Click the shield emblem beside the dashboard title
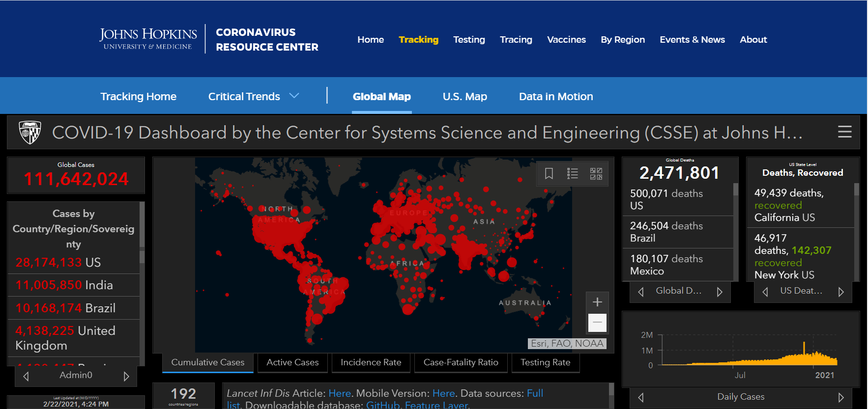Viewport: 868px width, 409px height. pyautogui.click(x=30, y=132)
